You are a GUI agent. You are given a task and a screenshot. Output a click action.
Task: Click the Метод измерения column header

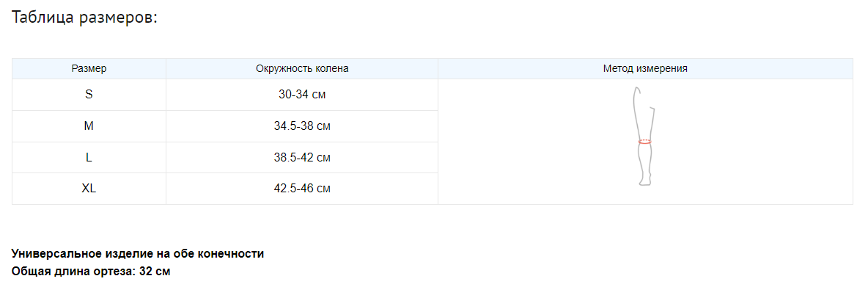point(645,69)
